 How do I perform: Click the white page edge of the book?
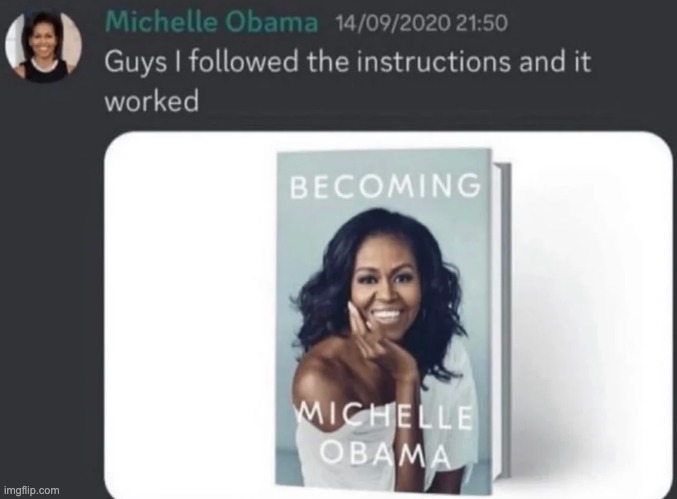tap(501, 319)
